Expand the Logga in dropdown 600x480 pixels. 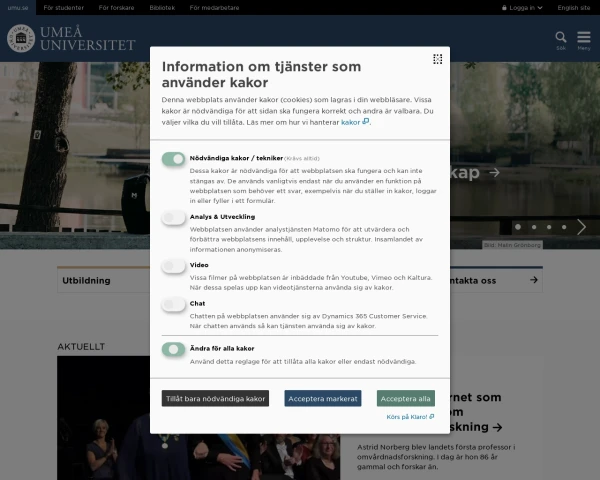pos(522,8)
